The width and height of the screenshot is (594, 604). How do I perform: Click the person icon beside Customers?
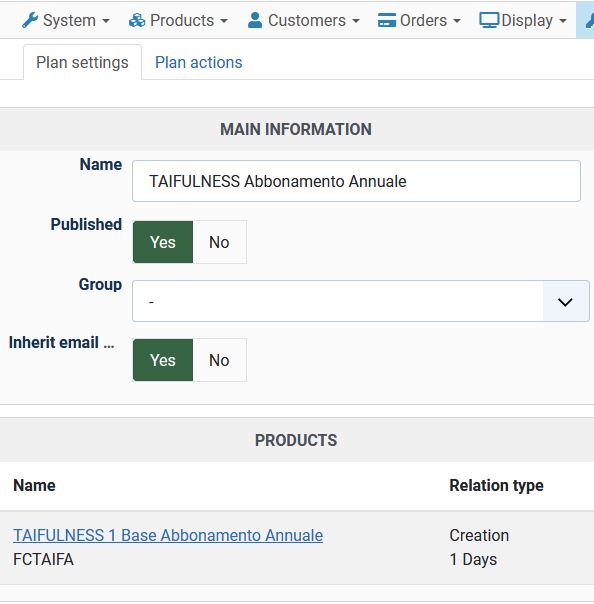[255, 20]
